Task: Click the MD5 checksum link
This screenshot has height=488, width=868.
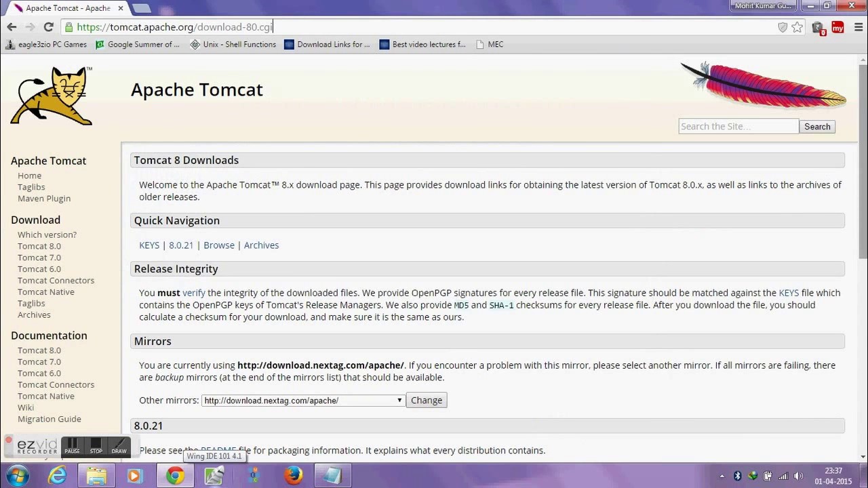Action: tap(461, 305)
